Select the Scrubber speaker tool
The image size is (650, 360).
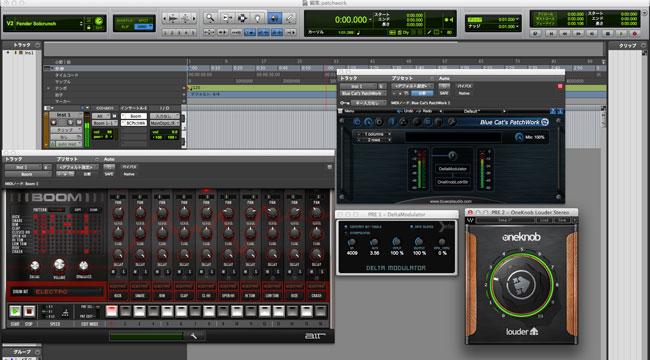(x=274, y=18)
